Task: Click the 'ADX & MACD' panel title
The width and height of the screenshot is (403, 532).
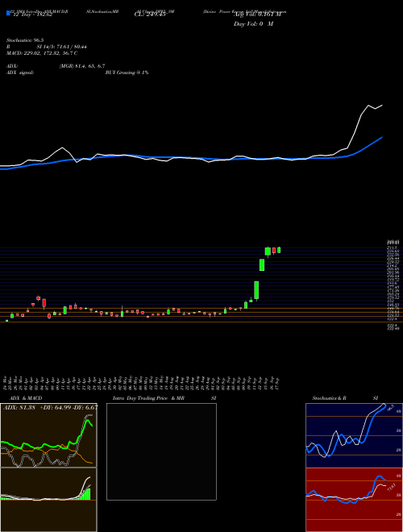Action: click(x=26, y=398)
